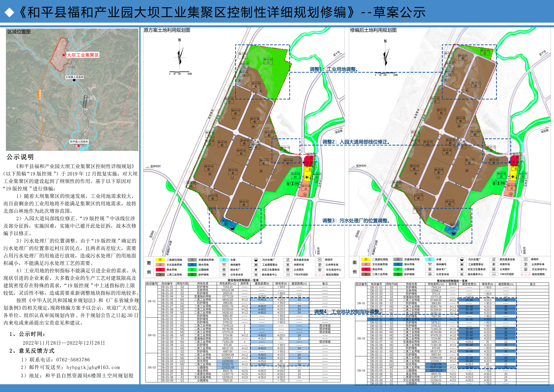The height and width of the screenshot is (392, 554).
Task: Click the fitness facilities icon in revised-plan legend
Action: [494, 259]
